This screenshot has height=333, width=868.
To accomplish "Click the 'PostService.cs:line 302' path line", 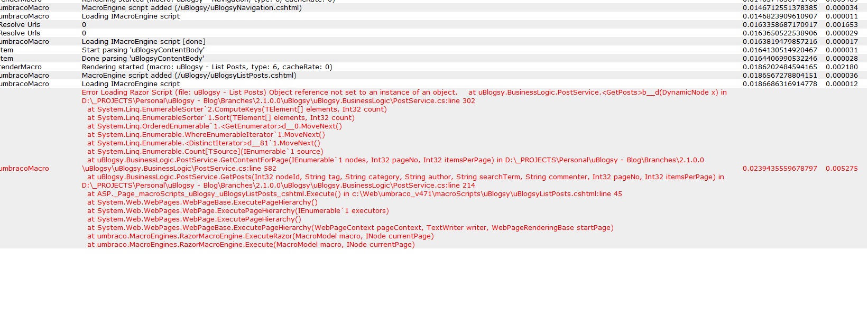I will point(279,101).
